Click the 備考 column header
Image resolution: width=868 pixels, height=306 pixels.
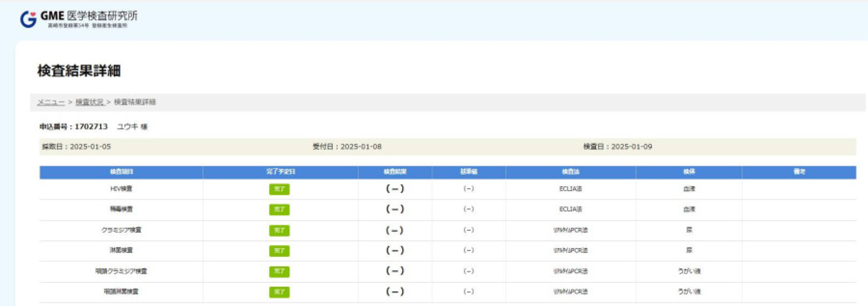coord(799,172)
